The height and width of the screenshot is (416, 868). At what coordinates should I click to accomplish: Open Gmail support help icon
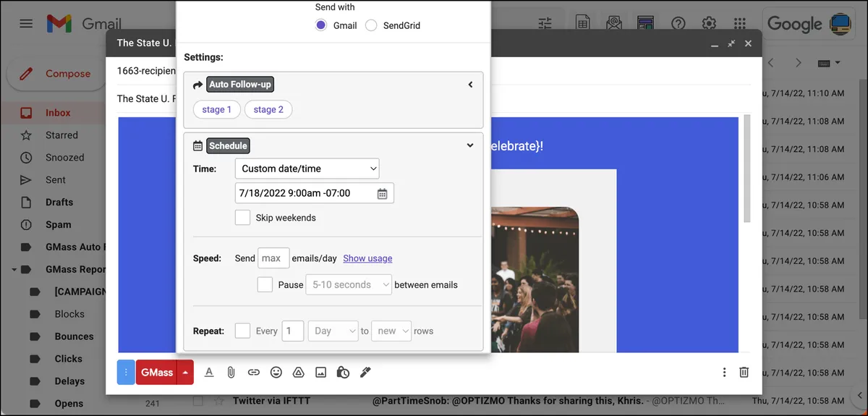pyautogui.click(x=678, y=24)
